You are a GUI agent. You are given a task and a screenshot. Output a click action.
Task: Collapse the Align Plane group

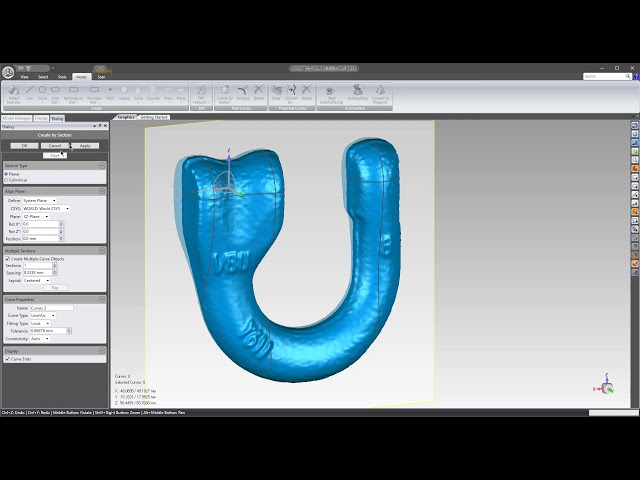click(x=102, y=191)
